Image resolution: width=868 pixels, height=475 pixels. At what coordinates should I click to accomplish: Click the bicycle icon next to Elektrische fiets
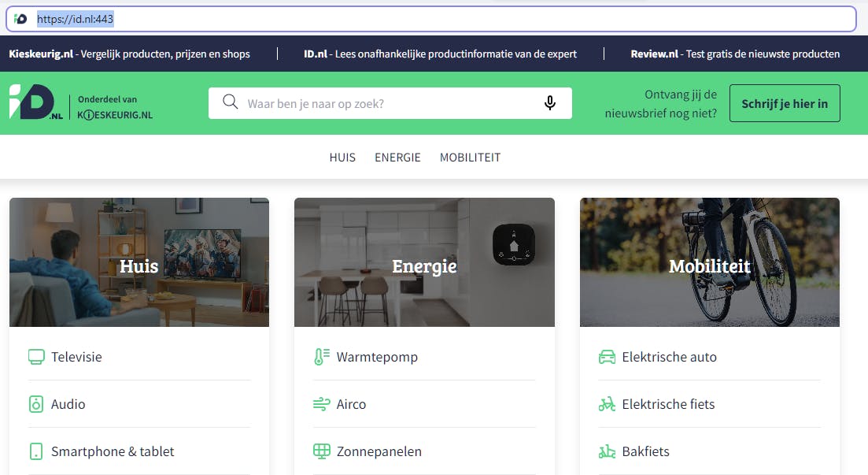tap(605, 403)
